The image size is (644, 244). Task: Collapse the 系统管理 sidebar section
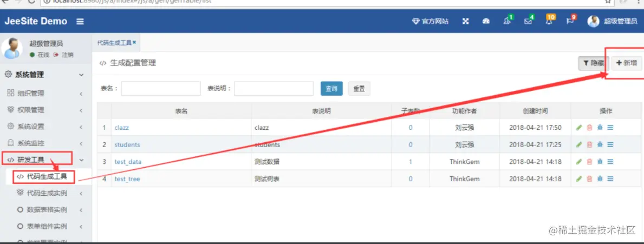click(x=45, y=75)
